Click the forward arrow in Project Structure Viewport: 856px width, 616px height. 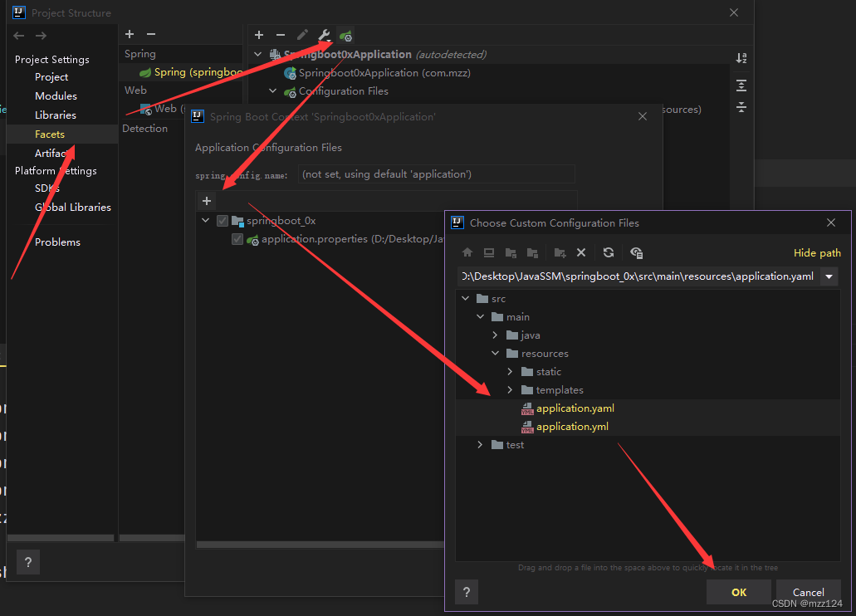41,36
